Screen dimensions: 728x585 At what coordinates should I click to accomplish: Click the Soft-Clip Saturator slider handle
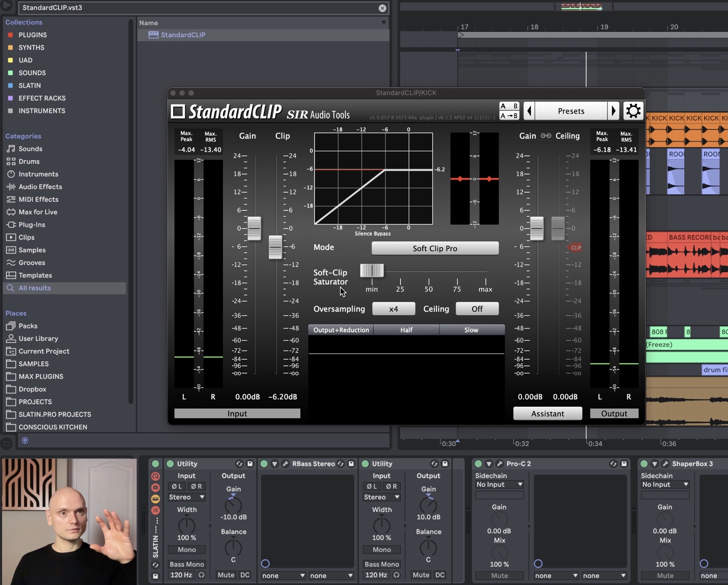tap(372, 270)
